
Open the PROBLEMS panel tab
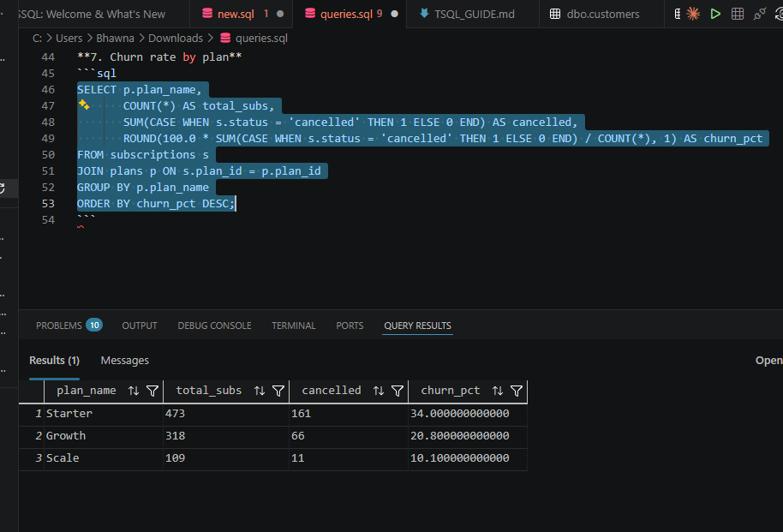click(x=59, y=326)
